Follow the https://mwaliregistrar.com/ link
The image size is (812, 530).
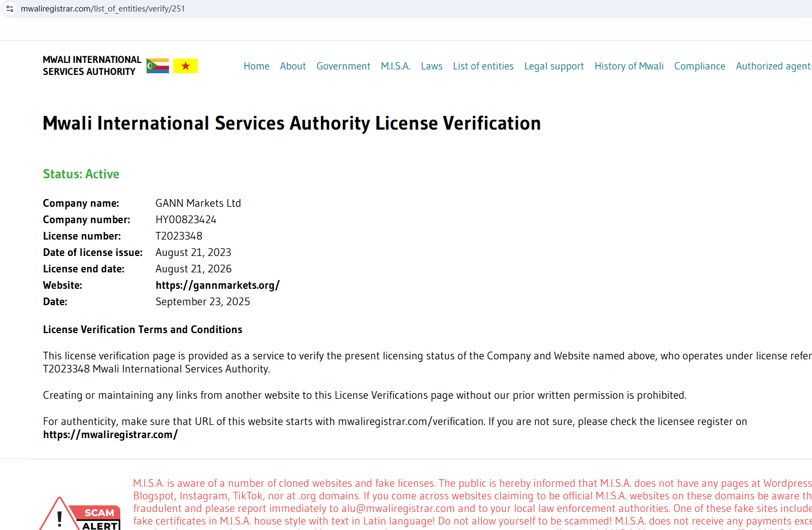click(x=110, y=435)
